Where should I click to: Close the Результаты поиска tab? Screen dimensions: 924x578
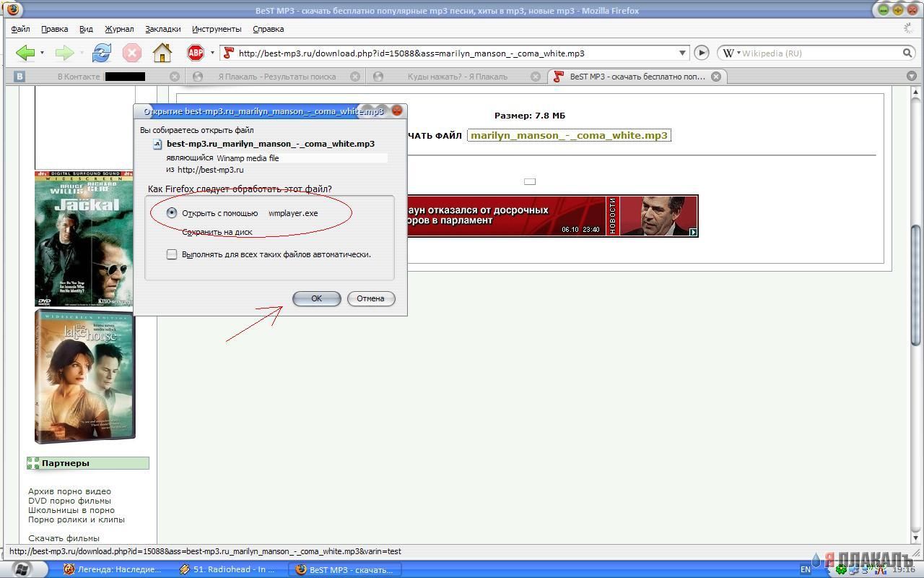tap(354, 76)
